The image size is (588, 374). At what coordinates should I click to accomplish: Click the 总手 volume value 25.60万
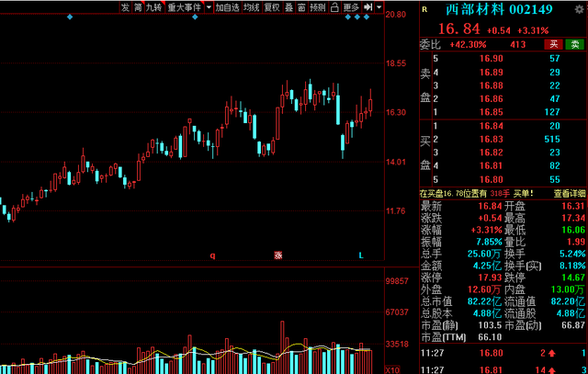tap(484, 254)
